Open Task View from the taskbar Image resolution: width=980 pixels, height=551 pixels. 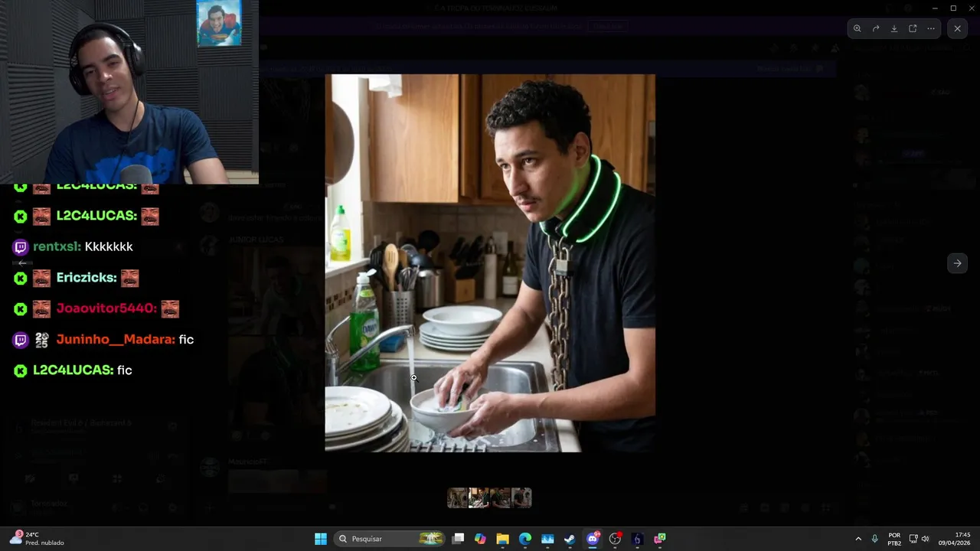(458, 539)
